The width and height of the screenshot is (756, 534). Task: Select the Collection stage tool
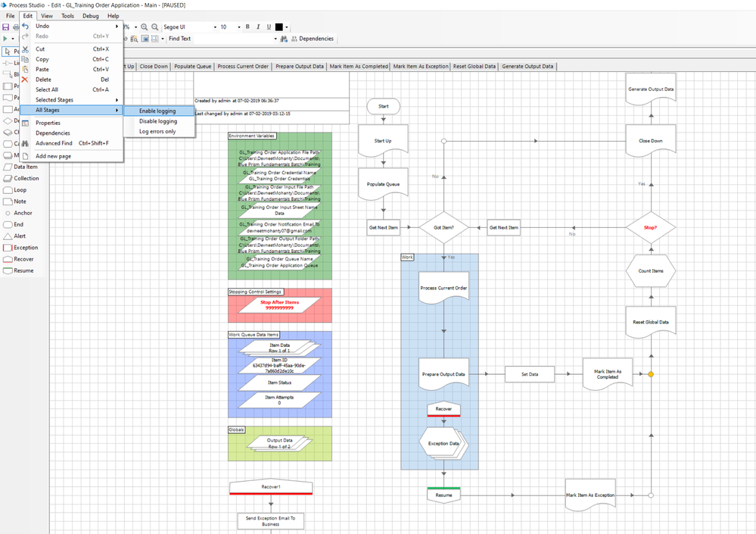[x=20, y=178]
